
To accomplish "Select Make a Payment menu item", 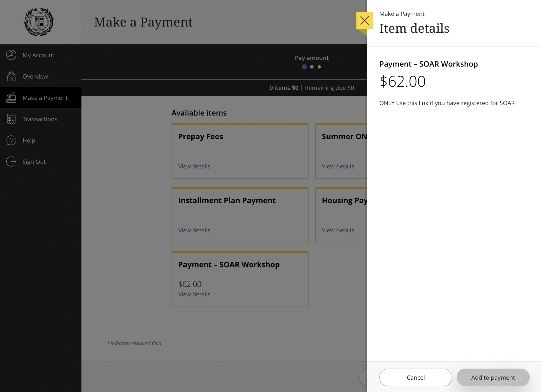I will click(45, 98).
